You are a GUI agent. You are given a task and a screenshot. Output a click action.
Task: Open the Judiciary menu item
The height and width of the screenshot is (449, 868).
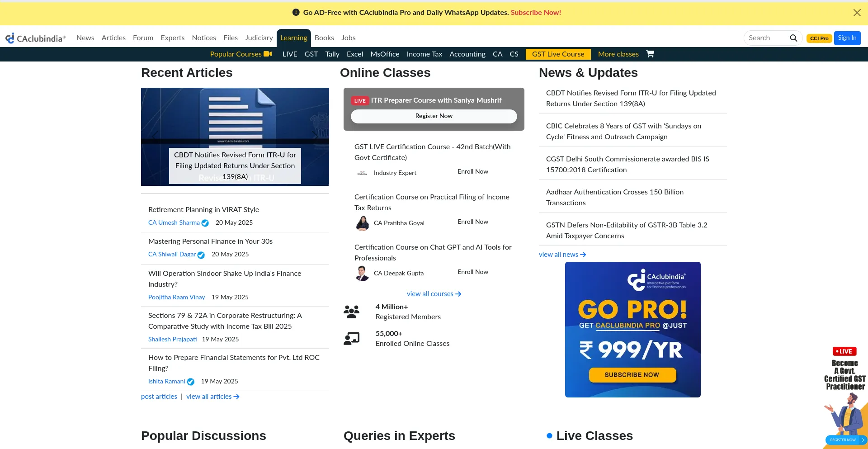[x=259, y=38]
